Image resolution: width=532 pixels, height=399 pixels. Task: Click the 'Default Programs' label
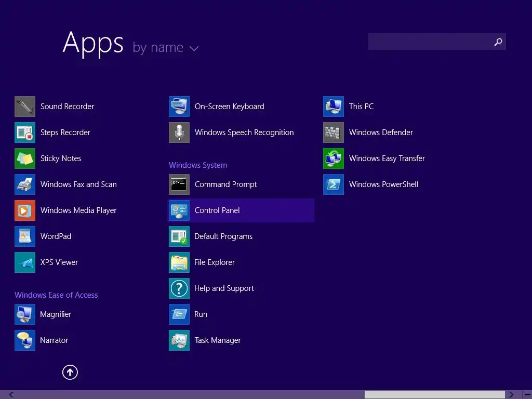coord(223,236)
